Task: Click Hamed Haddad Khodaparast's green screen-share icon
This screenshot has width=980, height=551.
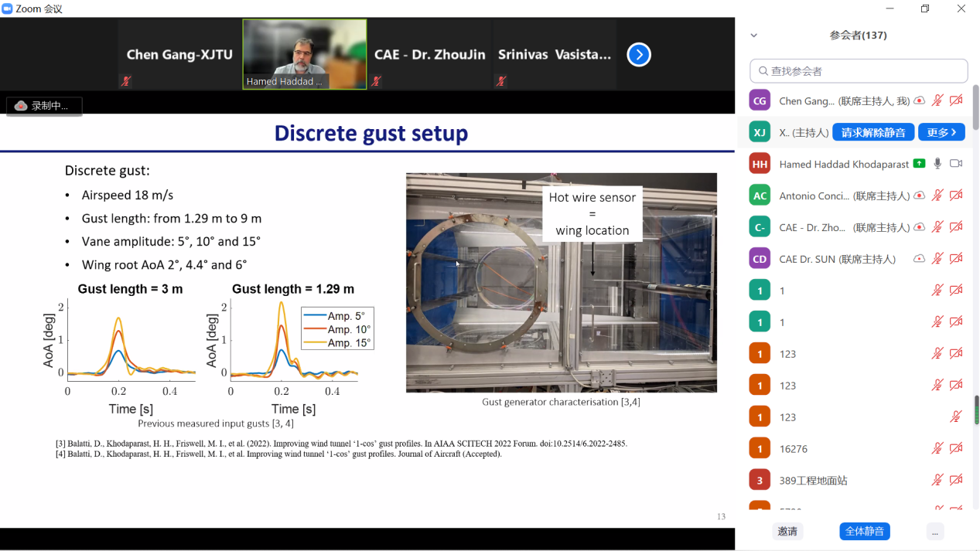Action: click(x=919, y=164)
